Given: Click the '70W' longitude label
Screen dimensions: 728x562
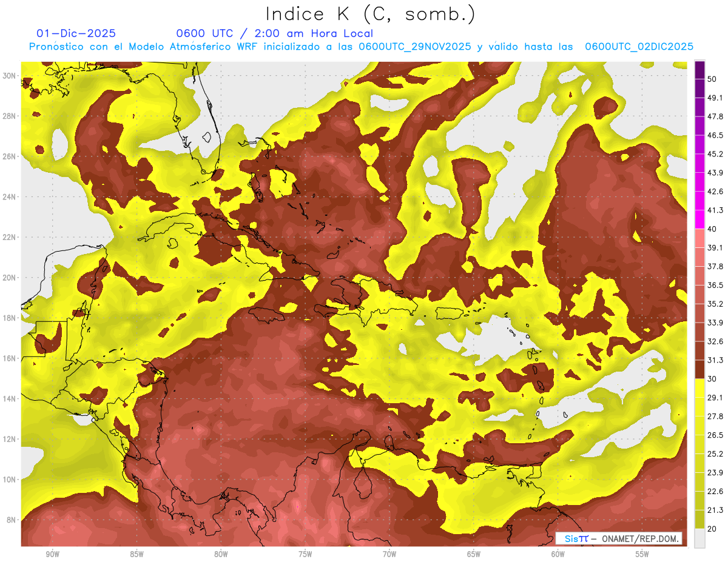Looking at the screenshot, I should click(x=389, y=554).
